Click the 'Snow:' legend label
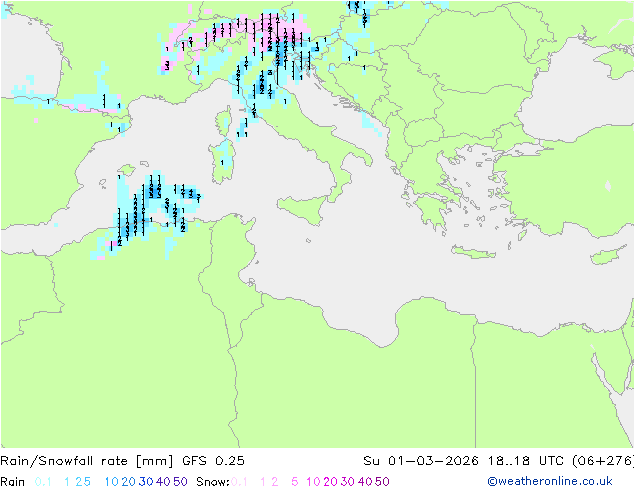This screenshot has height=490, width=634. (x=213, y=482)
